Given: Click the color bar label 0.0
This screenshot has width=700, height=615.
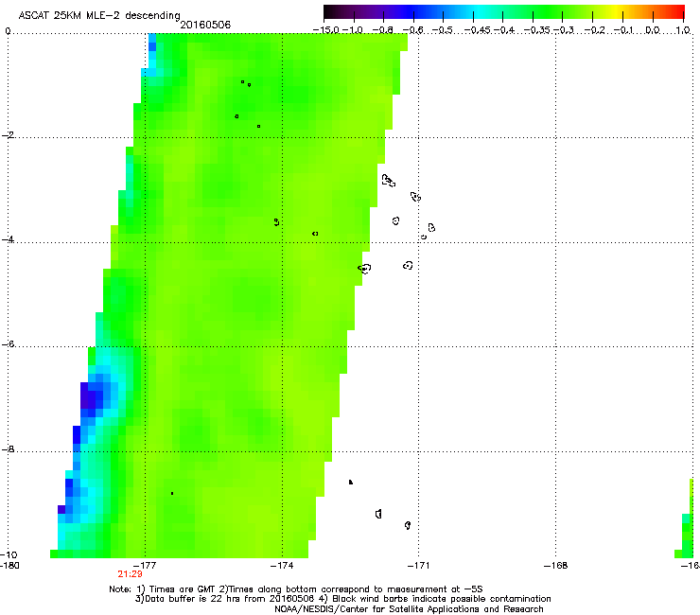Looking at the screenshot, I should click(653, 30).
